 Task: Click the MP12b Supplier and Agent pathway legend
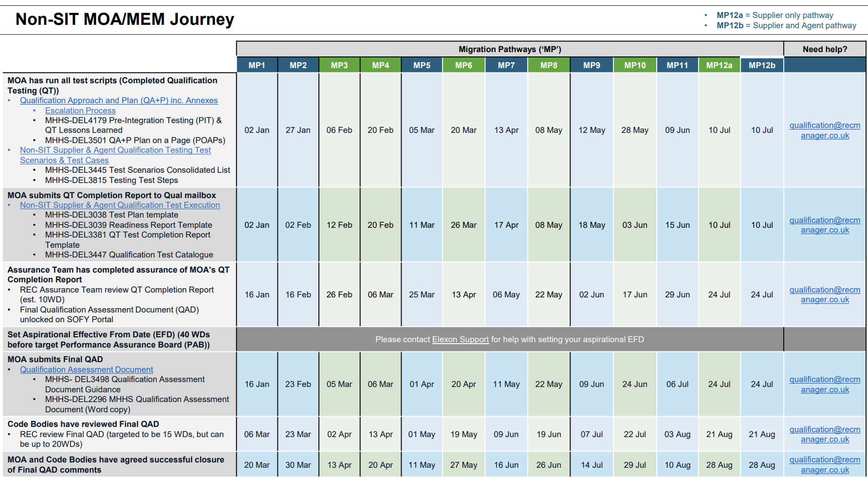(786, 25)
